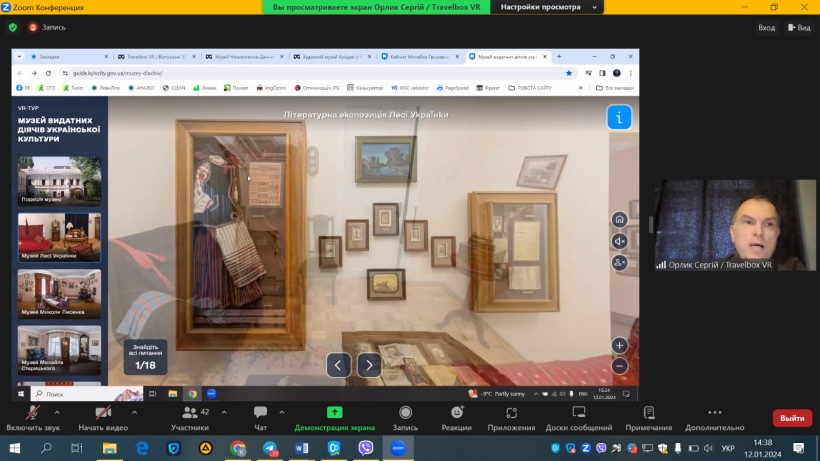Open File Explorer from taskbar
This screenshot has width=820, height=461.
click(x=109, y=448)
